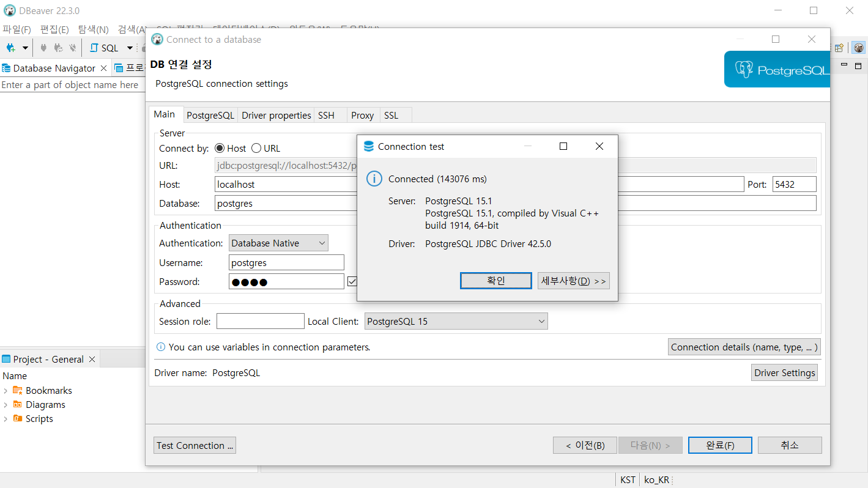The width and height of the screenshot is (868, 488).
Task: Open SQL editor from toolbar
Action: [x=104, y=48]
